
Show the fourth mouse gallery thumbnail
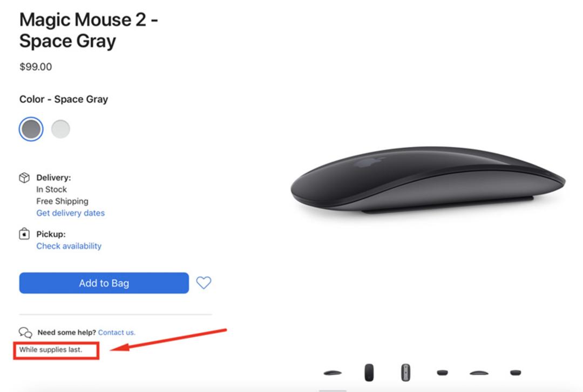[x=442, y=372]
